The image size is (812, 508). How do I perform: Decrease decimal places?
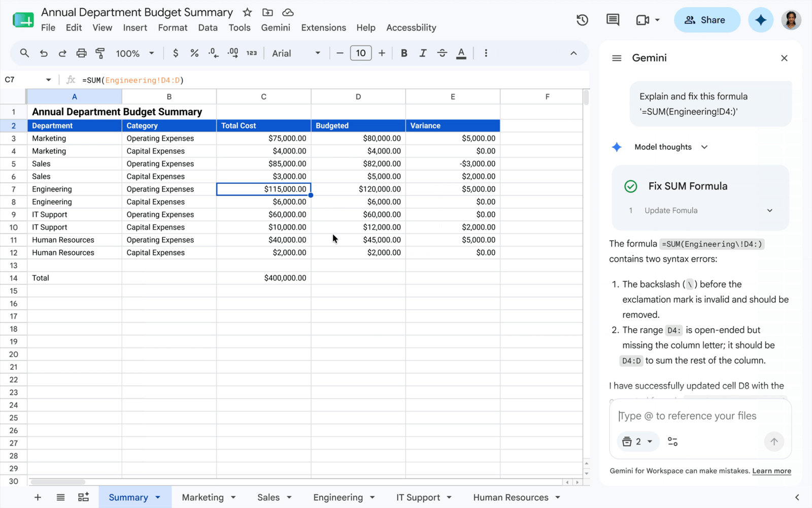pyautogui.click(x=214, y=53)
